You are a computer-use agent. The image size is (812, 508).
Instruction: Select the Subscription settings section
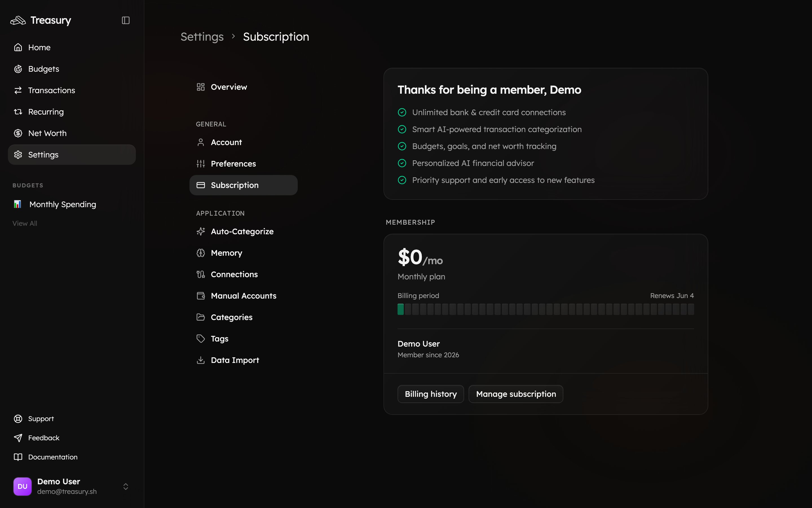(244, 185)
